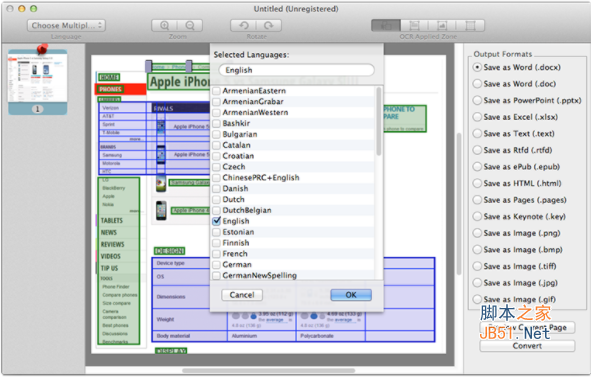Tick the French checkbox
Viewport: 591px width, 377px height.
216,254
